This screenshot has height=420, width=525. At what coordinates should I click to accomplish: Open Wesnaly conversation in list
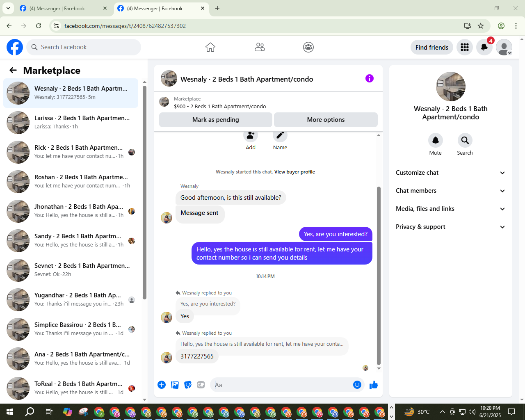point(71,93)
